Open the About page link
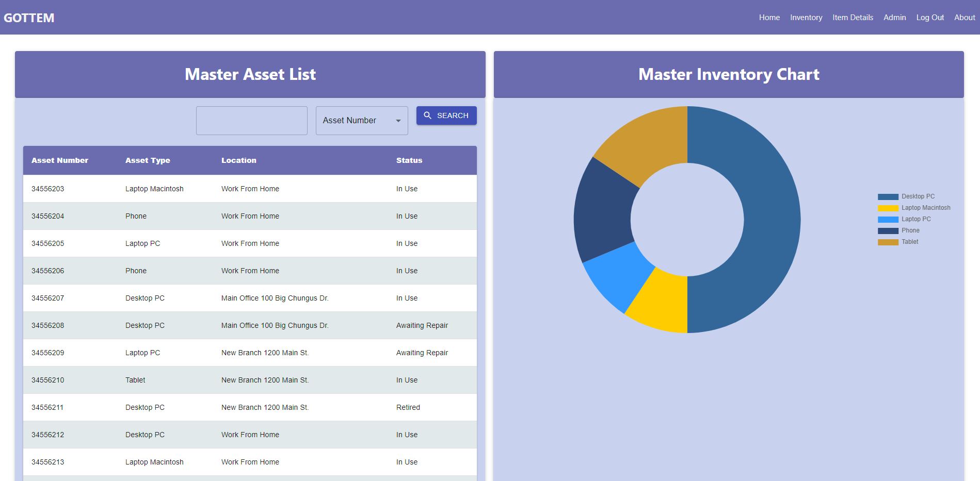 [x=964, y=18]
